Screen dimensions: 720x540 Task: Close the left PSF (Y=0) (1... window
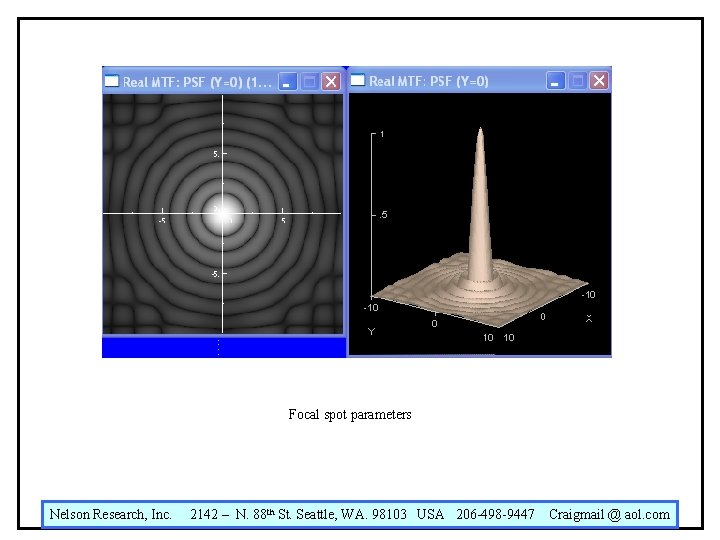point(331,82)
